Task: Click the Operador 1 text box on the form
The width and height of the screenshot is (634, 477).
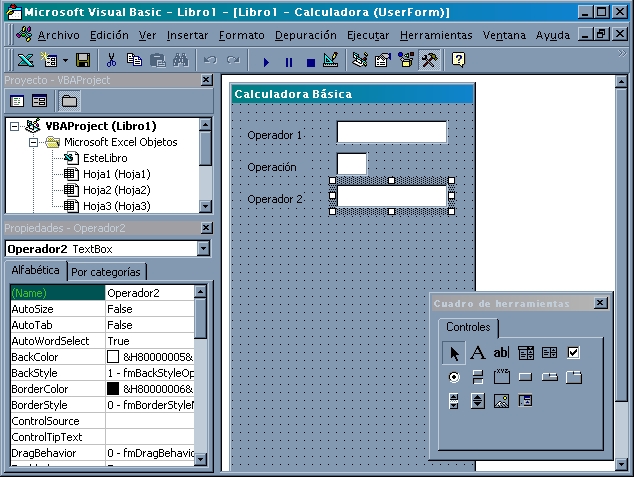Action: pos(391,132)
